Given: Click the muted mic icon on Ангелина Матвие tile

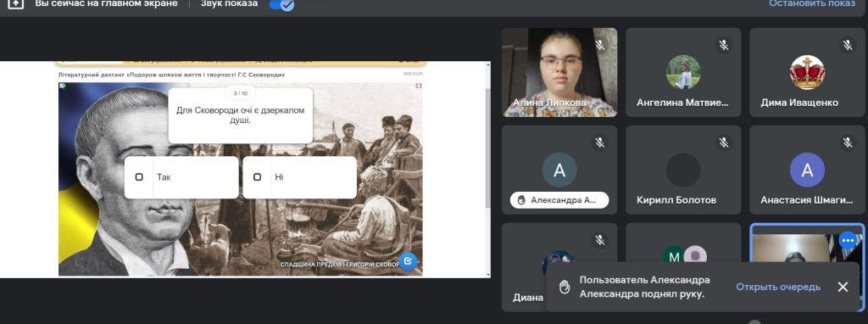Looking at the screenshot, I should click(x=724, y=45).
